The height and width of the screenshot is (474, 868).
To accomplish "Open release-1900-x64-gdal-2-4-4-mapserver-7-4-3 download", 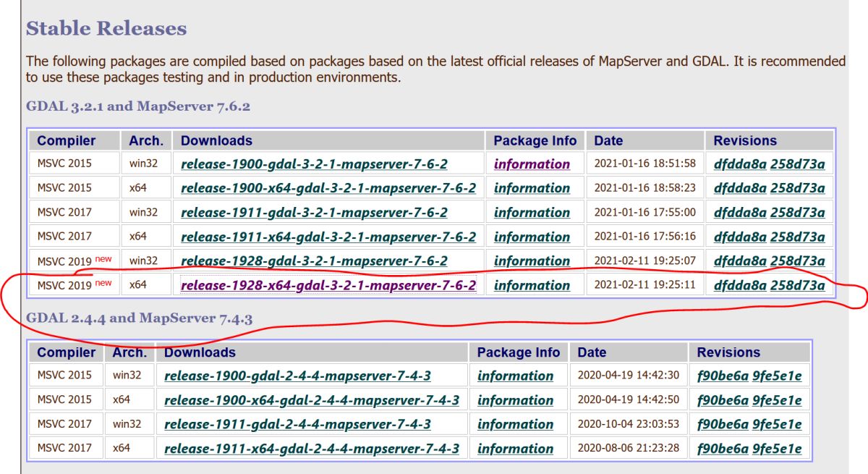I will click(312, 400).
